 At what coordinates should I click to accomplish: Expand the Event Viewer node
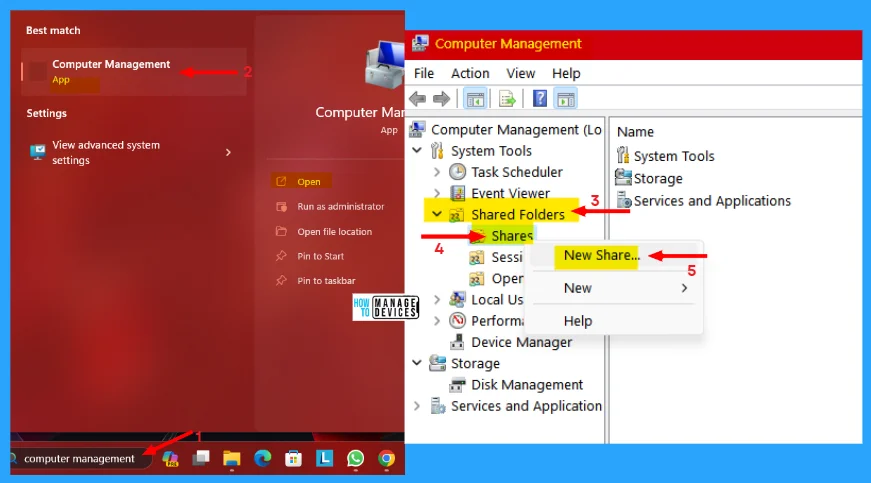click(x=437, y=193)
